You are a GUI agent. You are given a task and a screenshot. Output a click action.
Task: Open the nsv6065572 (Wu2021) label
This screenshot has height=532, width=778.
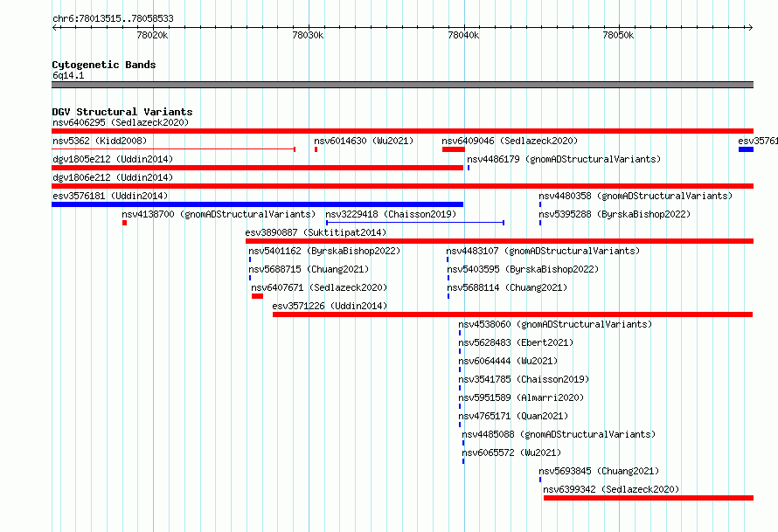click(x=511, y=453)
